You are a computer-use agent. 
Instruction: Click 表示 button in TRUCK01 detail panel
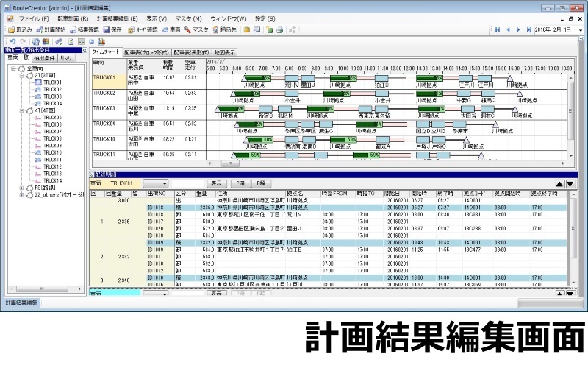click(x=216, y=183)
